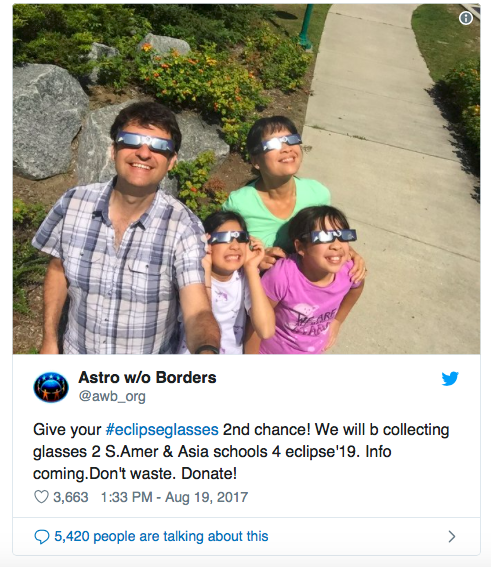Click the speech bubble reply icon
The width and height of the screenshot is (491, 567).
pos(42,537)
